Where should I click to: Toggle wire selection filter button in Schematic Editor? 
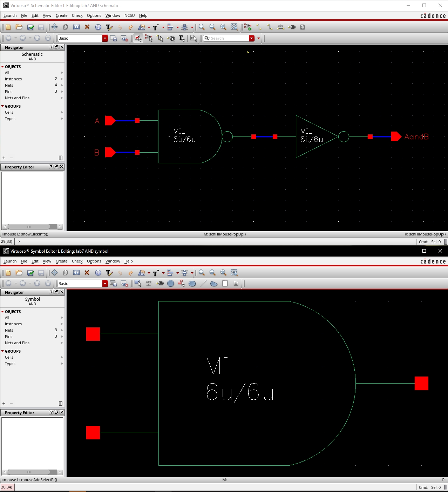click(160, 38)
